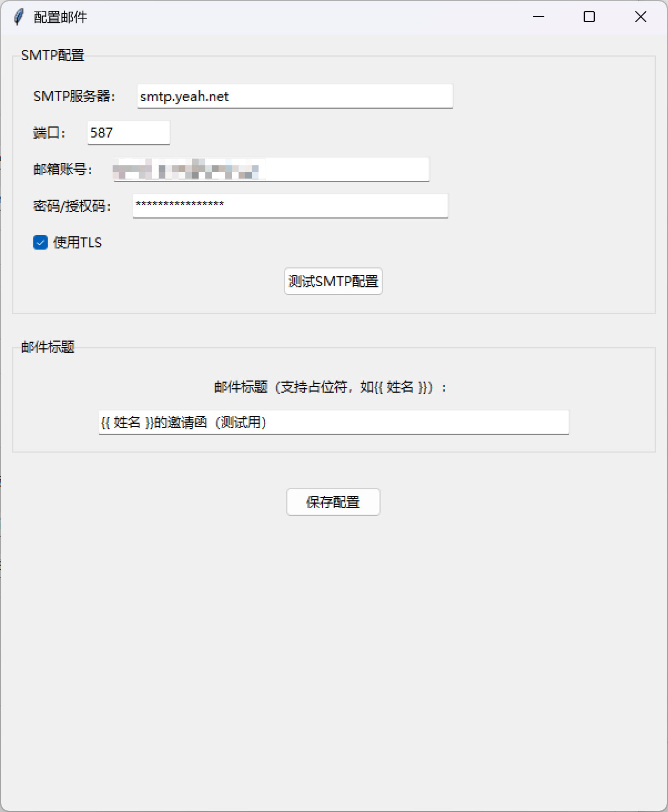Click the 密码/授权码: label
The width and height of the screenshot is (668, 812).
click(x=72, y=206)
